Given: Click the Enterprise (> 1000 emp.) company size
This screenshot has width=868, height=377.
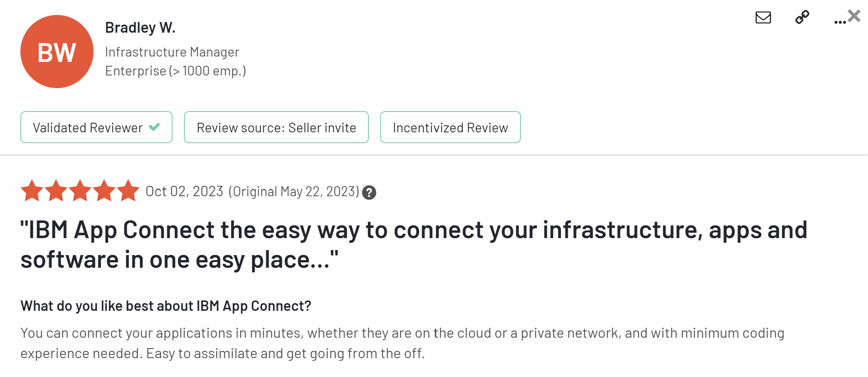Looking at the screenshot, I should (x=176, y=71).
